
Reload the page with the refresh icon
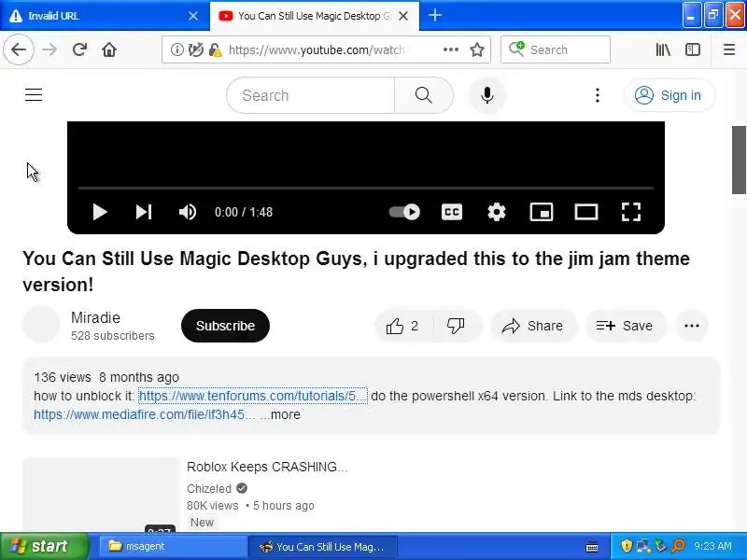[79, 49]
